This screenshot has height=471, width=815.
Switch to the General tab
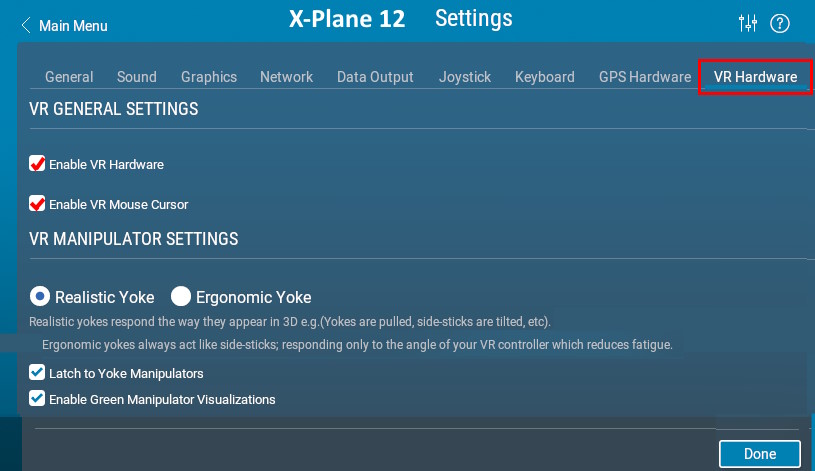point(69,77)
